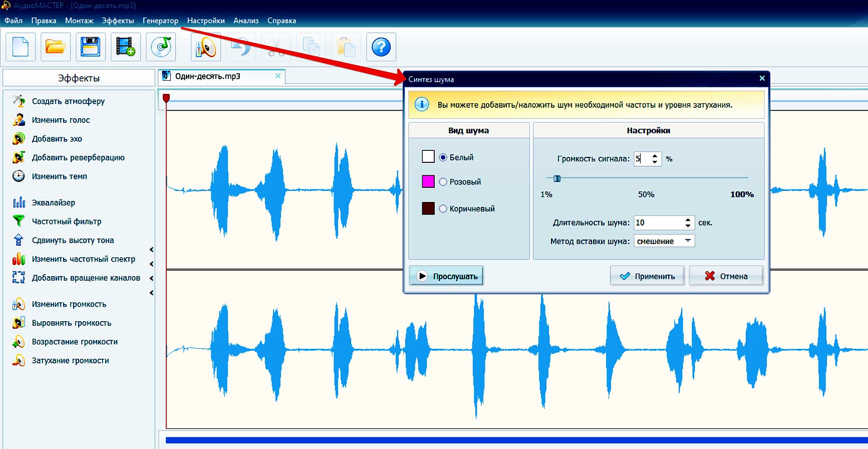
Task: Click the Возрастание громкости icon
Action: click(19, 342)
